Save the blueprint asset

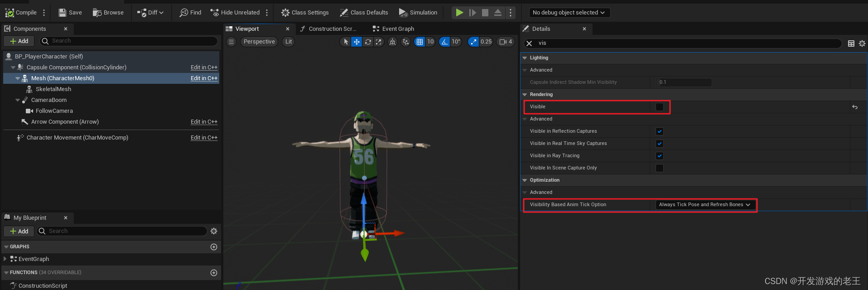tap(70, 13)
